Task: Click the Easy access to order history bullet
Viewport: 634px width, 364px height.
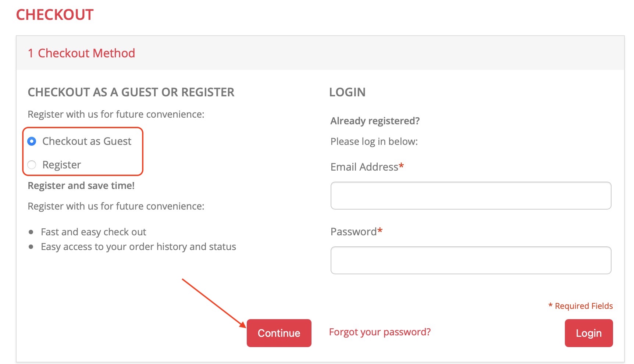Action: (x=138, y=247)
